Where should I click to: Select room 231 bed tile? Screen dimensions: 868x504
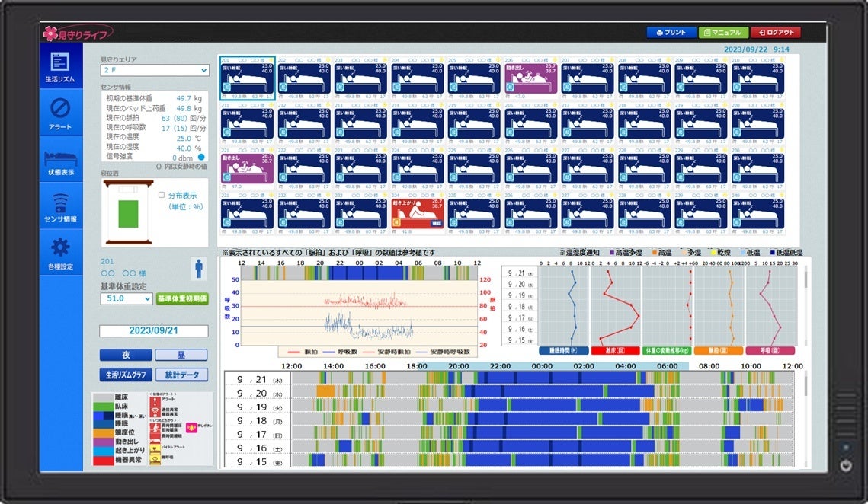pyautogui.click(x=247, y=213)
